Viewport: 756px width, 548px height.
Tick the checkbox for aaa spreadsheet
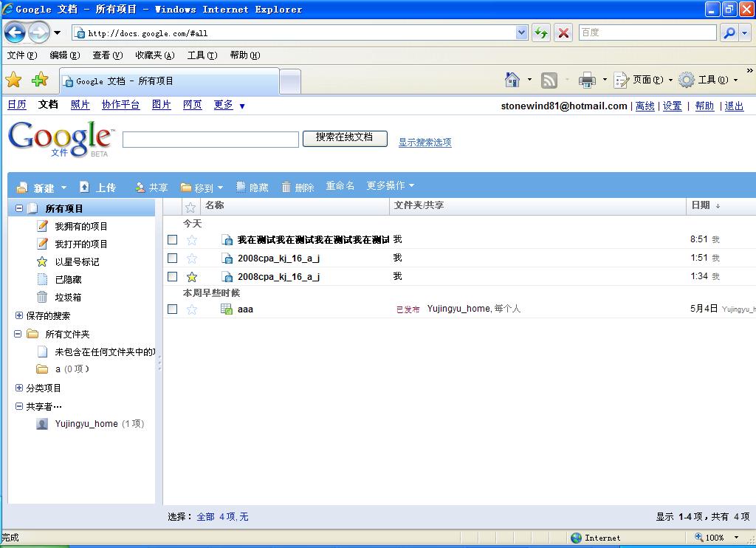click(x=172, y=309)
